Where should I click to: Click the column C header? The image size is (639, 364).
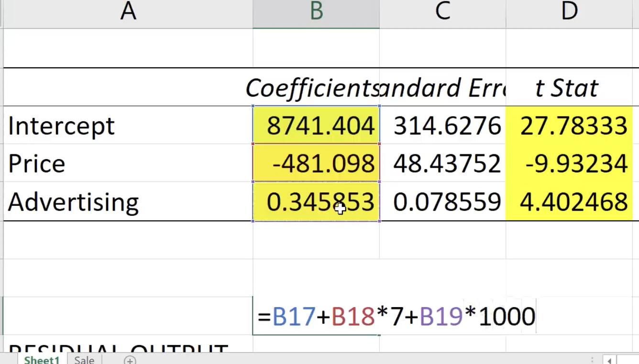(442, 12)
